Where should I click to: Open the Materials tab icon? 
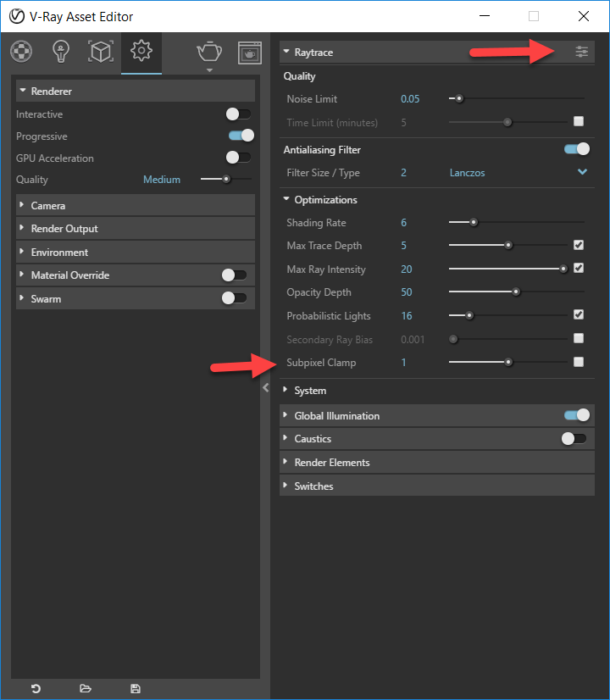click(21, 52)
